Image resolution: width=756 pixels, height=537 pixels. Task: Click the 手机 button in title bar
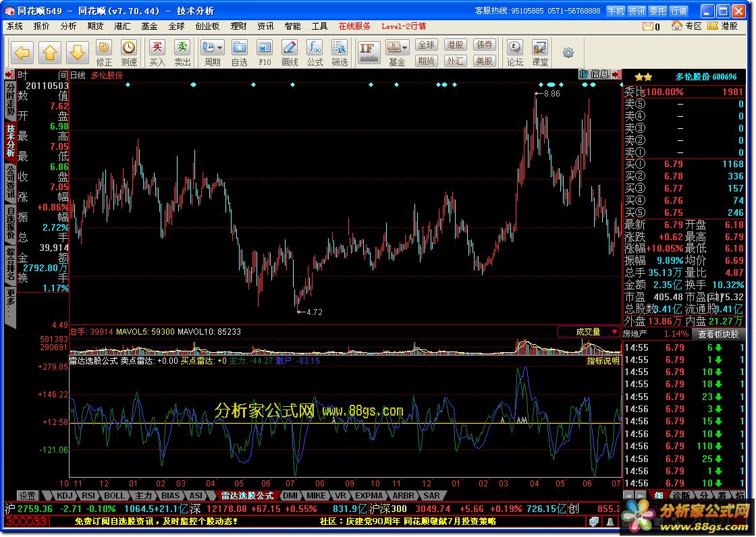point(615,11)
